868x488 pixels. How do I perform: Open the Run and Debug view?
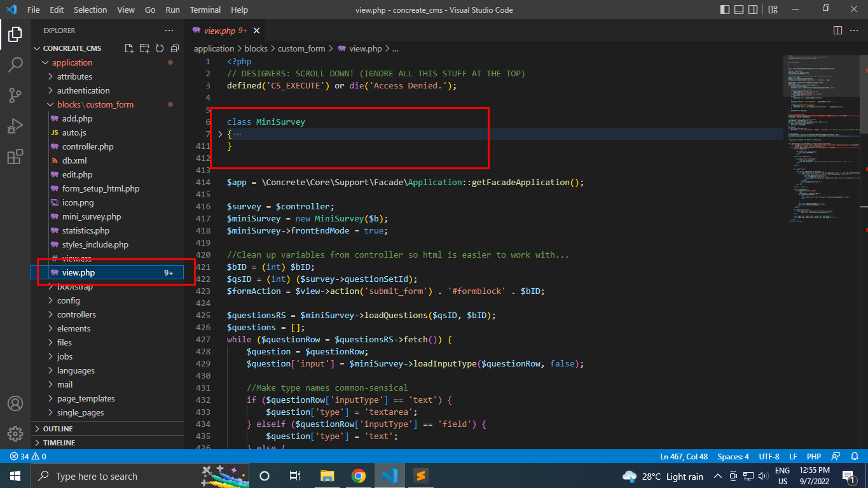(15, 126)
